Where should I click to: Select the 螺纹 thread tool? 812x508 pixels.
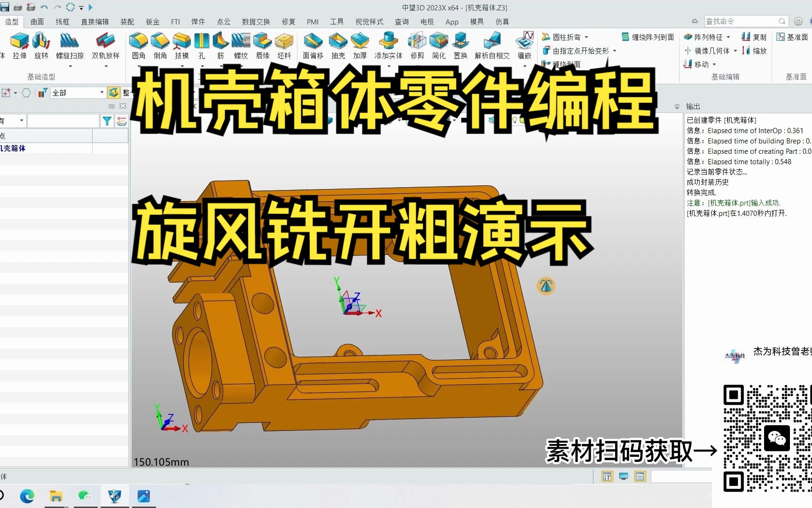(x=241, y=46)
